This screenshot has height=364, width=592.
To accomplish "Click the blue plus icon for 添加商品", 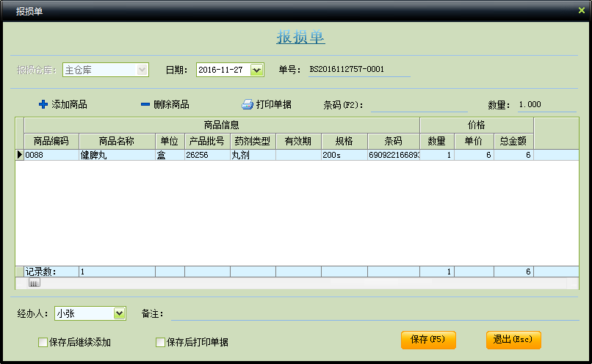I will point(43,104).
